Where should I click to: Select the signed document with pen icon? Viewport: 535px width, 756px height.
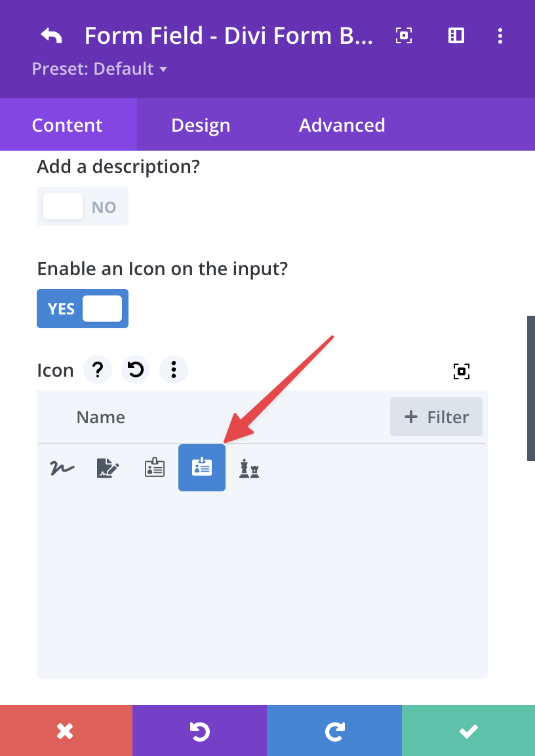(x=108, y=468)
